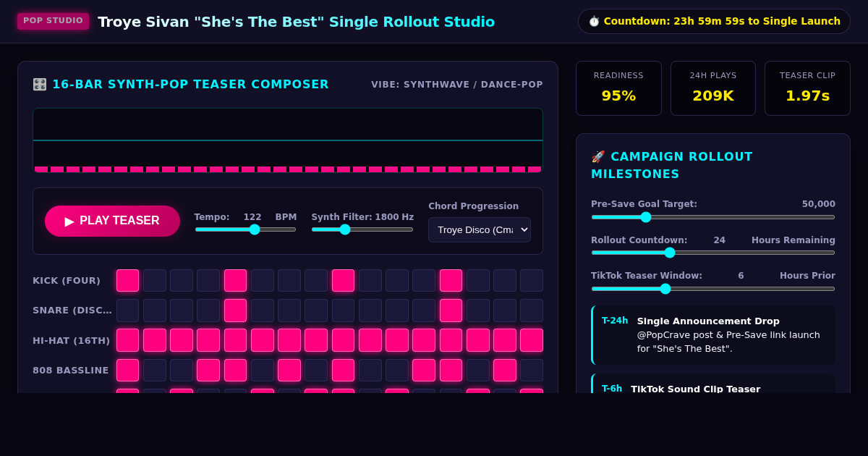Toggle step 4 in the 808 Bassline row

click(x=208, y=370)
